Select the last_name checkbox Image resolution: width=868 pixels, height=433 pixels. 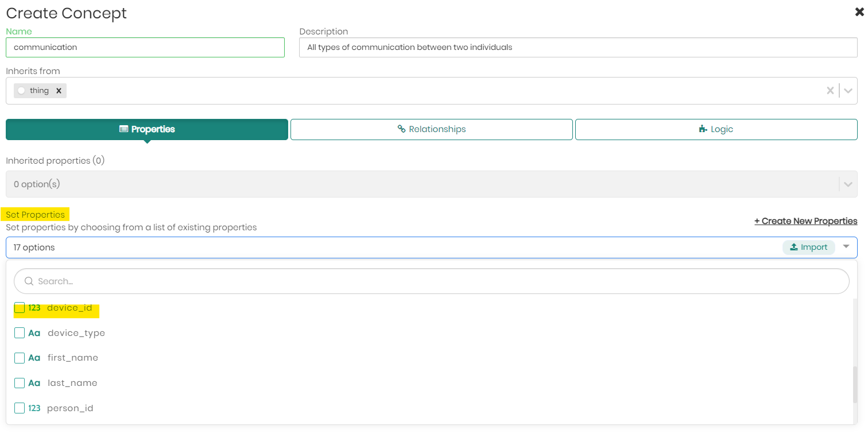click(20, 383)
